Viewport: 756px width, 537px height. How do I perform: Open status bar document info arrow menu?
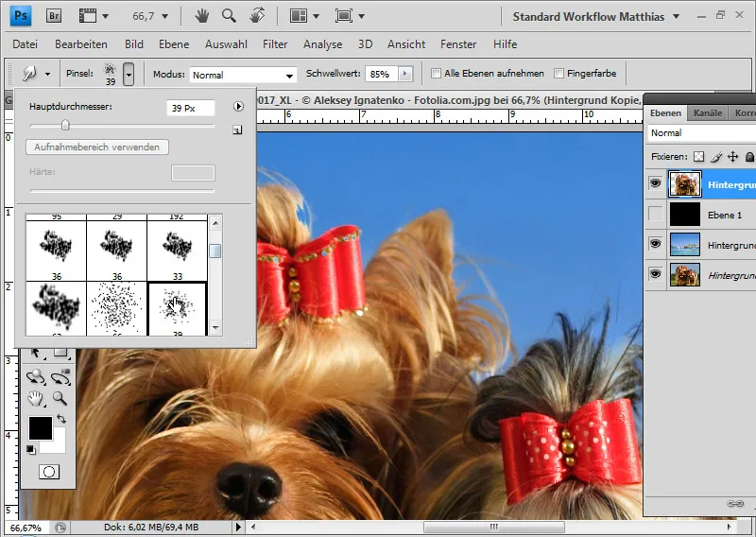(238, 527)
